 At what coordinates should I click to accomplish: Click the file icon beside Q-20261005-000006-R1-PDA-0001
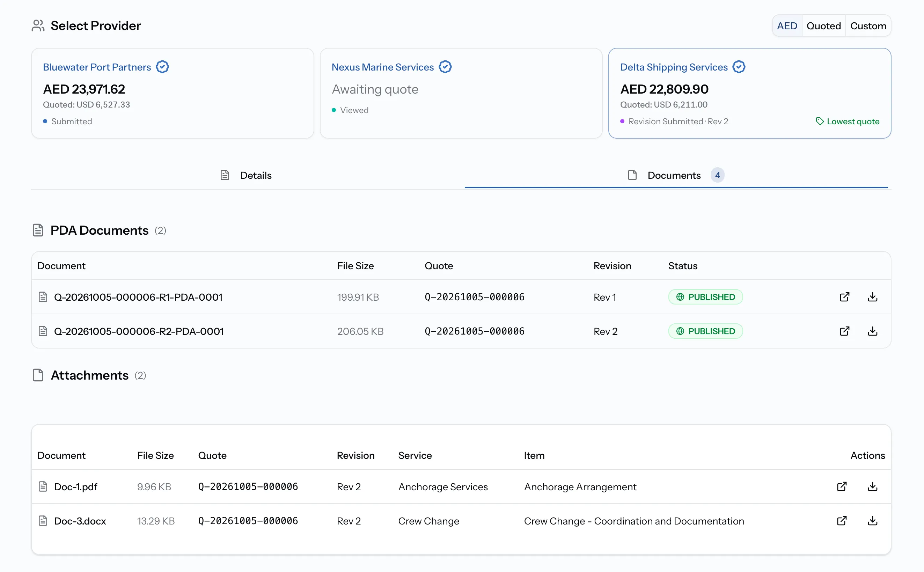pyautogui.click(x=43, y=297)
